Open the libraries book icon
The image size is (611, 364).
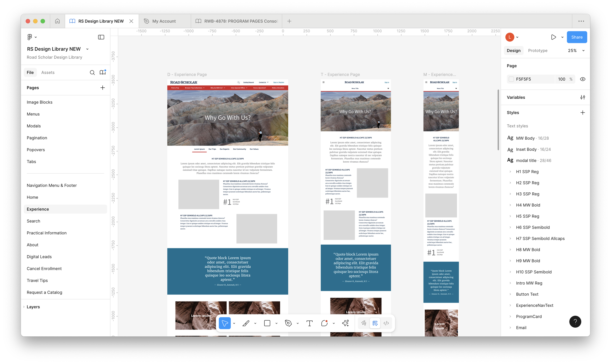click(103, 72)
